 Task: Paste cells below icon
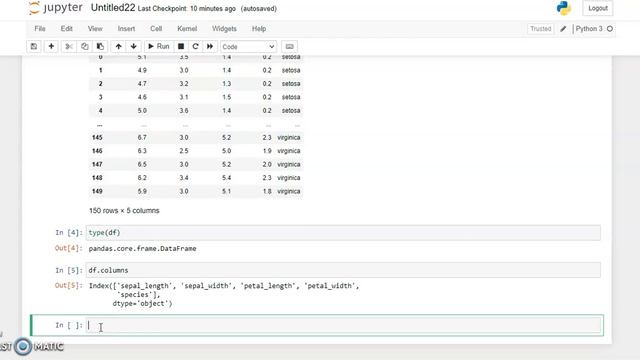[100, 47]
